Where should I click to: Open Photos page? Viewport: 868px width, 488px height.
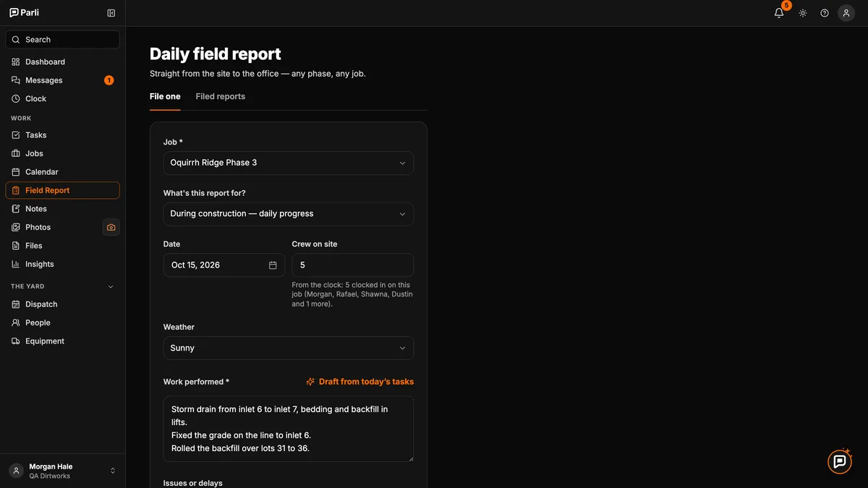click(53, 227)
